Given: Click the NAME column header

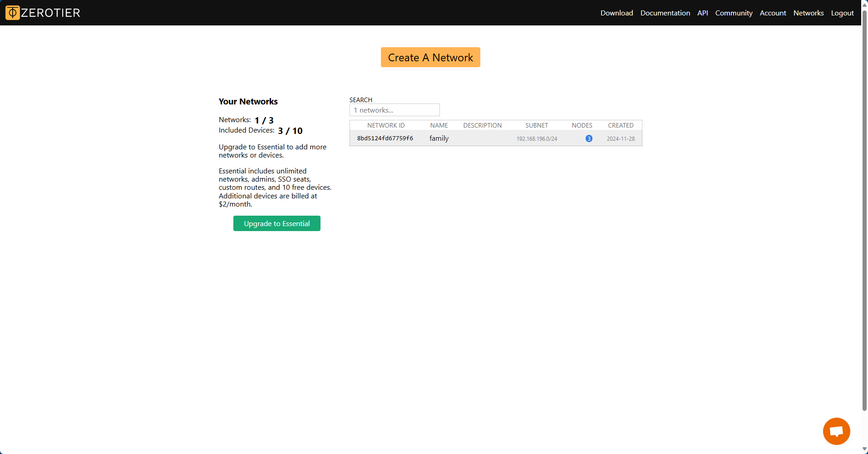Looking at the screenshot, I should 439,125.
